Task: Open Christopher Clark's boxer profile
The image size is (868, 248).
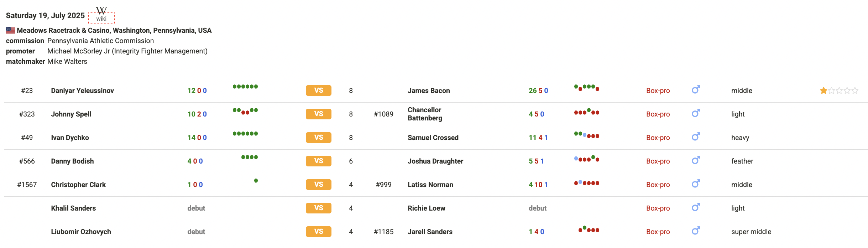Action: (78, 185)
